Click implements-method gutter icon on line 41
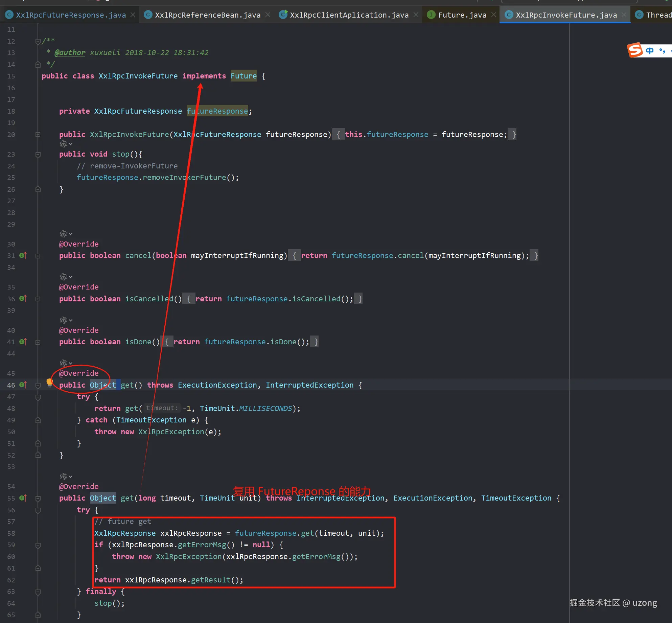 click(23, 342)
